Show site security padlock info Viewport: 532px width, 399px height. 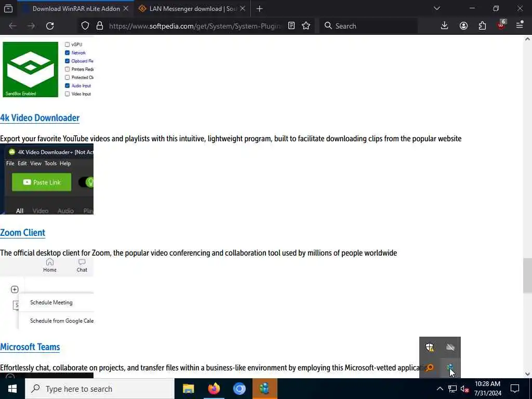click(x=100, y=26)
